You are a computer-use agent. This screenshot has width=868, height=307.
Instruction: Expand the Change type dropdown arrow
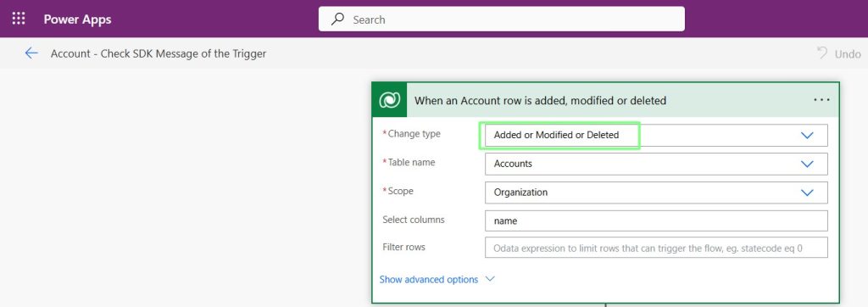(807, 135)
